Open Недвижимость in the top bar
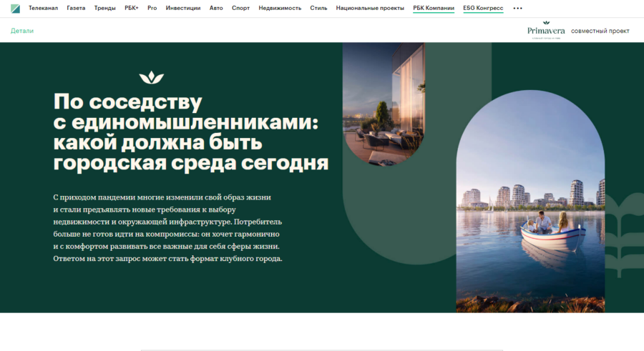The width and height of the screenshot is (644, 351). click(280, 8)
